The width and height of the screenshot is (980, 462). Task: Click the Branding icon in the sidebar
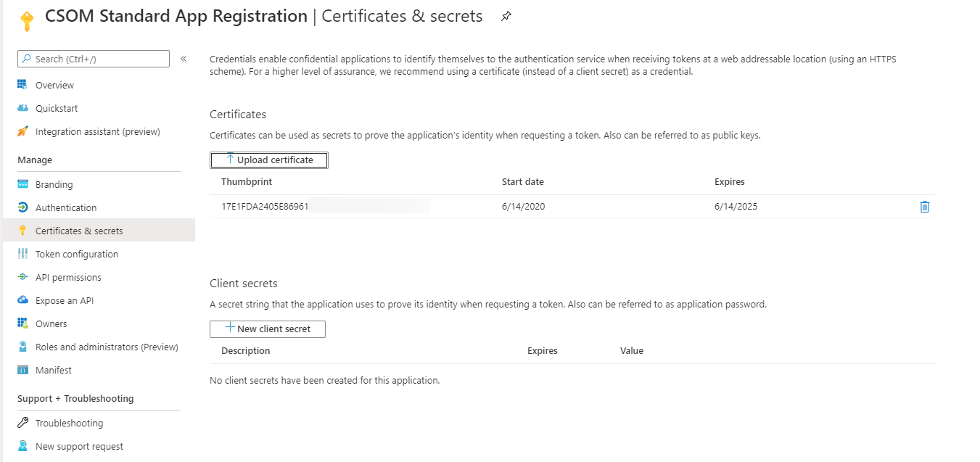click(22, 185)
